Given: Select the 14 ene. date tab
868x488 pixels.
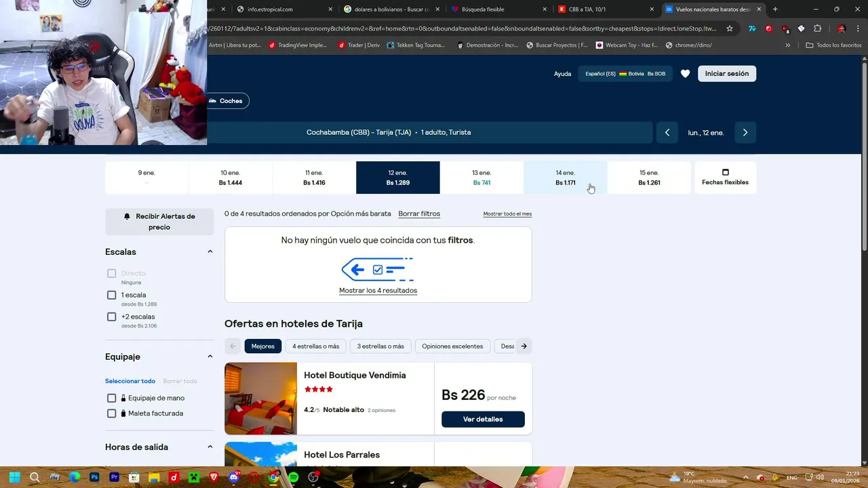Looking at the screenshot, I should (565, 178).
